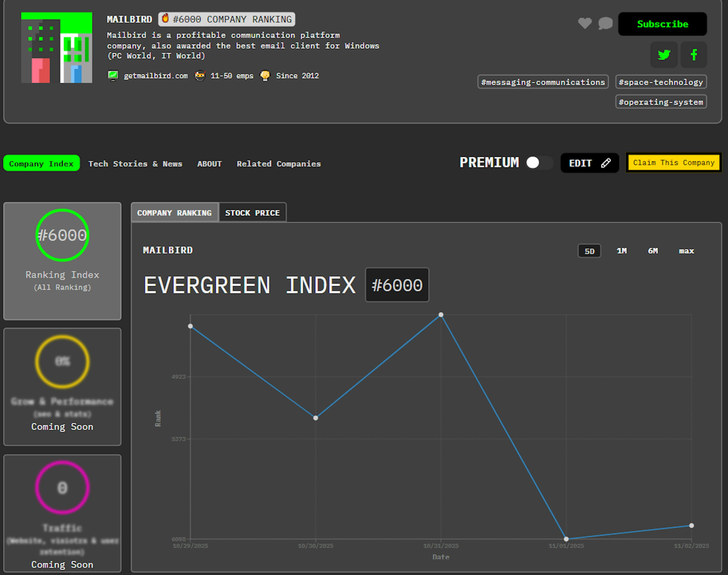The image size is (728, 575).
Task: Click the monitor icon beside getmailbird.com
Action: coord(113,75)
